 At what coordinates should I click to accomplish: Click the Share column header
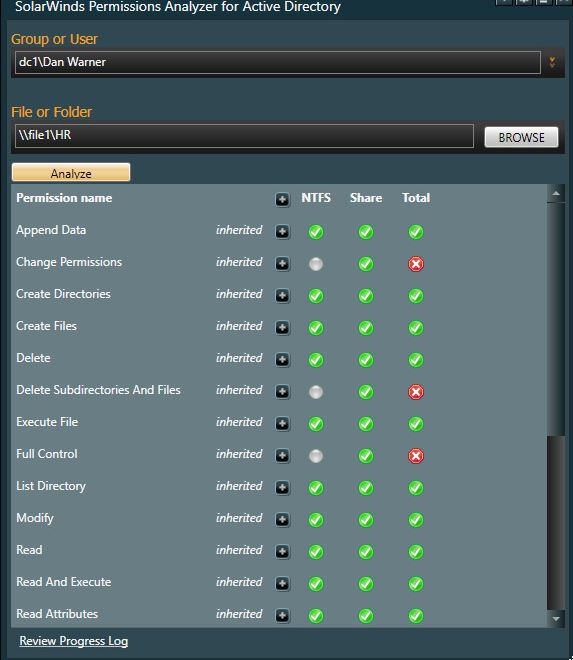366,198
